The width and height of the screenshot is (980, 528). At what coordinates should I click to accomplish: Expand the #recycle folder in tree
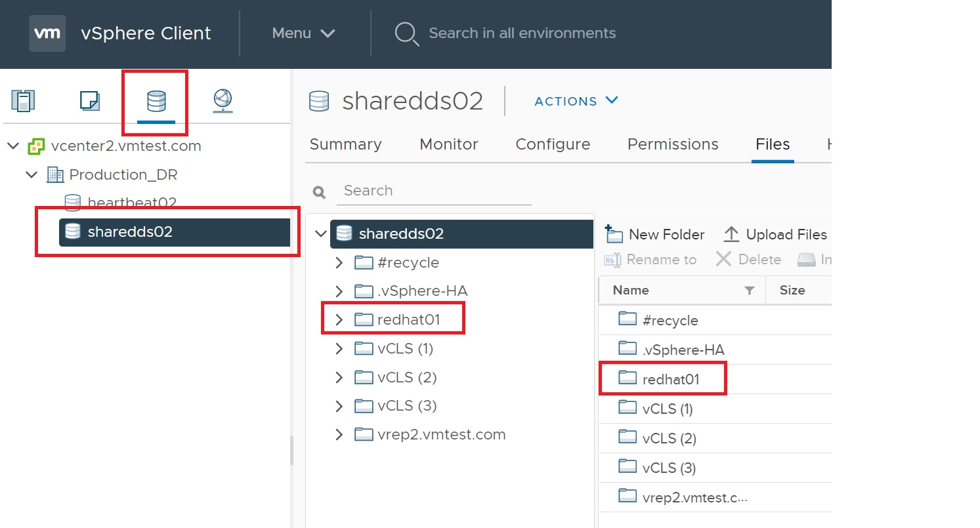point(339,262)
